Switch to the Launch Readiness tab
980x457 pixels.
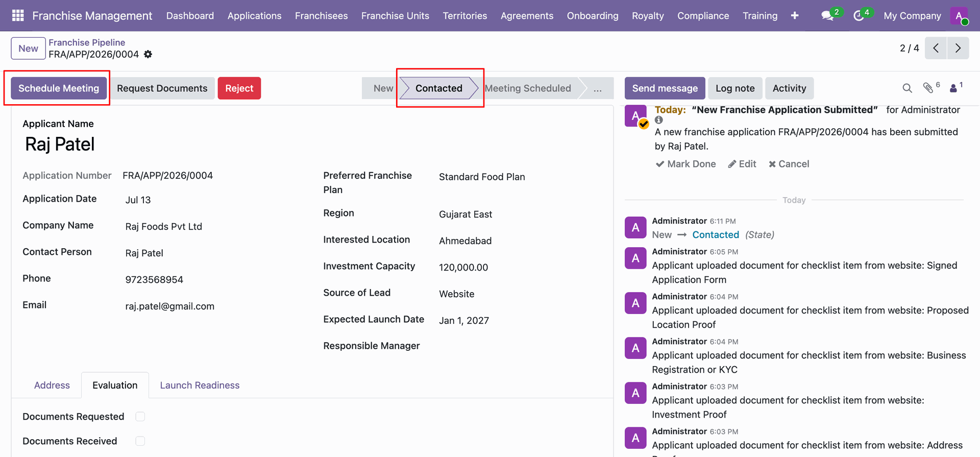[x=200, y=385]
